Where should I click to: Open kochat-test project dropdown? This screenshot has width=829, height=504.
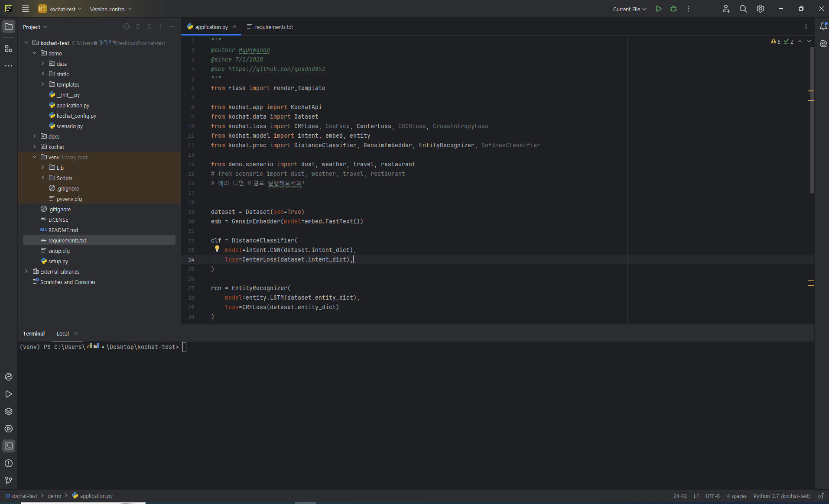pyautogui.click(x=60, y=9)
